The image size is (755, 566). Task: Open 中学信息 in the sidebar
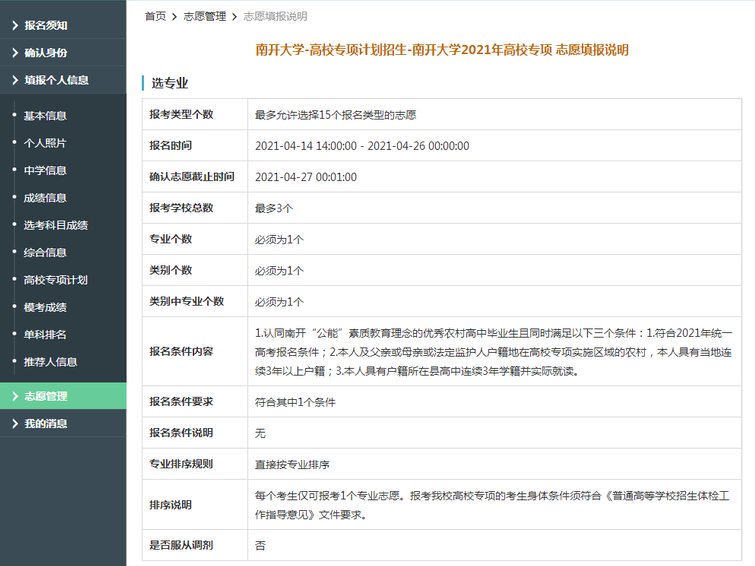point(45,171)
